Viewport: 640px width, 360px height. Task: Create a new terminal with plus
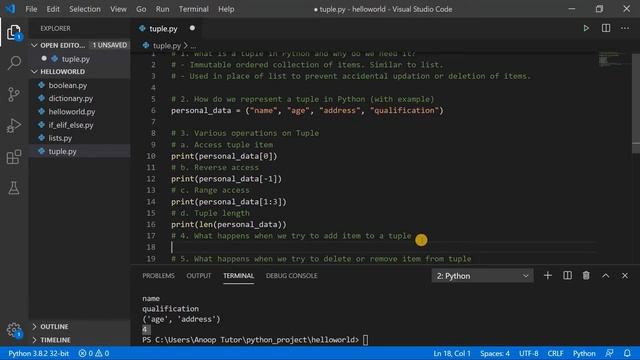[548, 276]
